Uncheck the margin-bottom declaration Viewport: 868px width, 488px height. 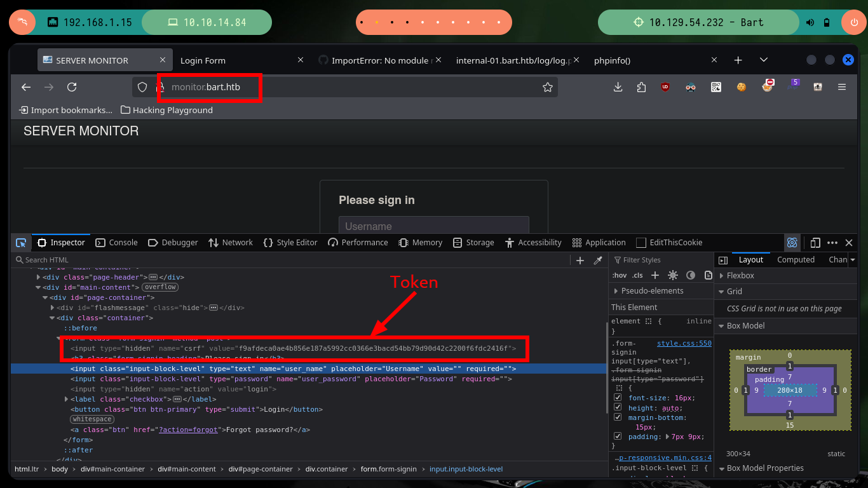point(618,417)
